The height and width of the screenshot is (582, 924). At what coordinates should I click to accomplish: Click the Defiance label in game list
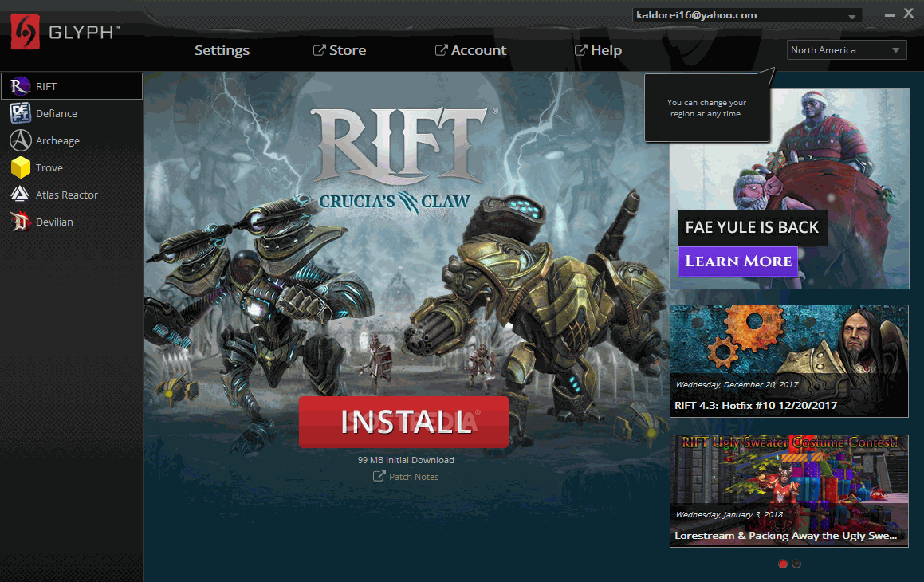tap(56, 114)
